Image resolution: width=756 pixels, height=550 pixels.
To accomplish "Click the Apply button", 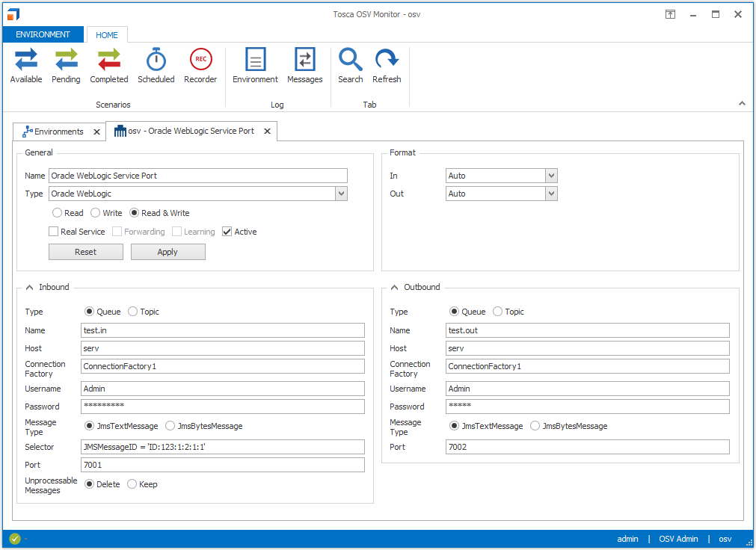I will 168,252.
